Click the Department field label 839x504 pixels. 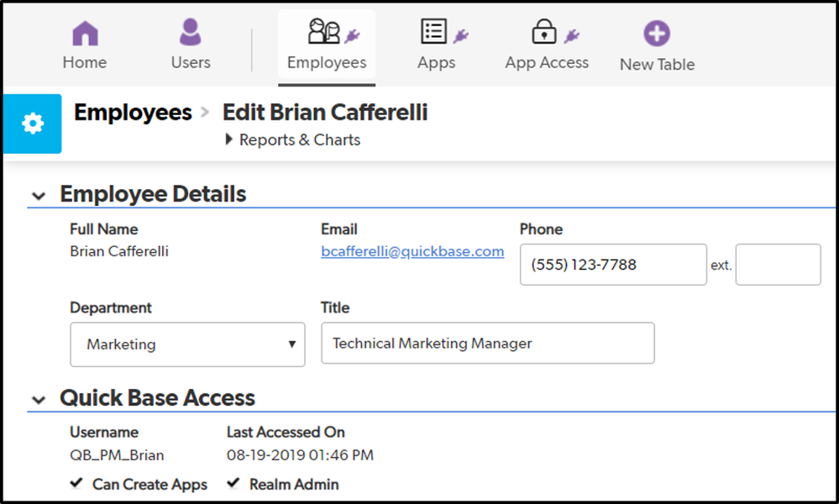pos(111,307)
